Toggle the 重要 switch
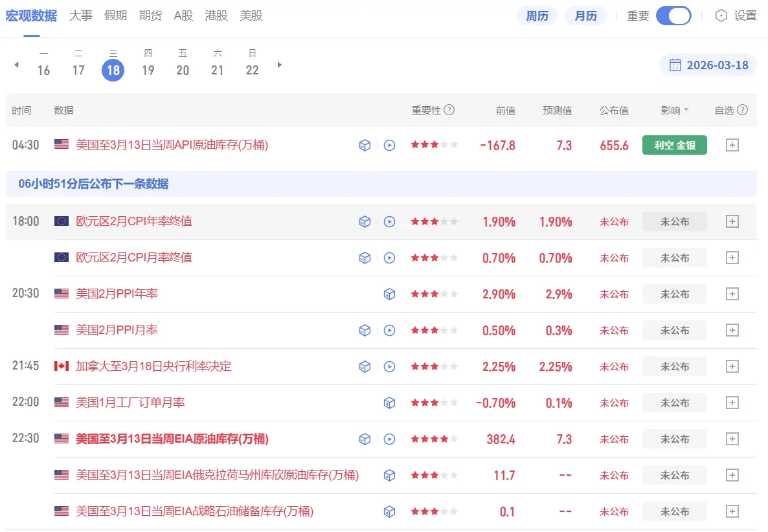This screenshot has width=768, height=532. [x=673, y=16]
